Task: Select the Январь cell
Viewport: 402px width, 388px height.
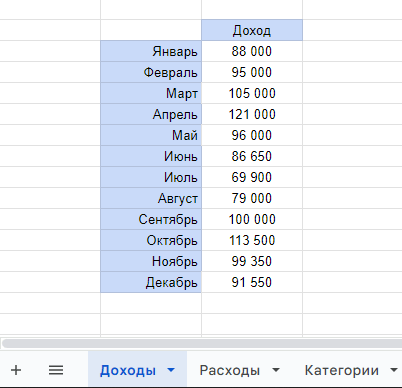Action: (x=151, y=51)
